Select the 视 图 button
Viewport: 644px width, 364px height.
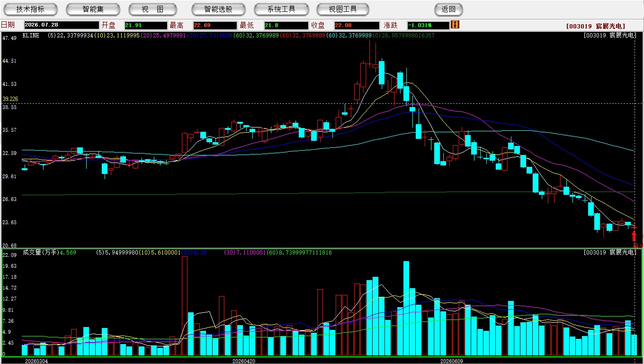[x=152, y=9]
